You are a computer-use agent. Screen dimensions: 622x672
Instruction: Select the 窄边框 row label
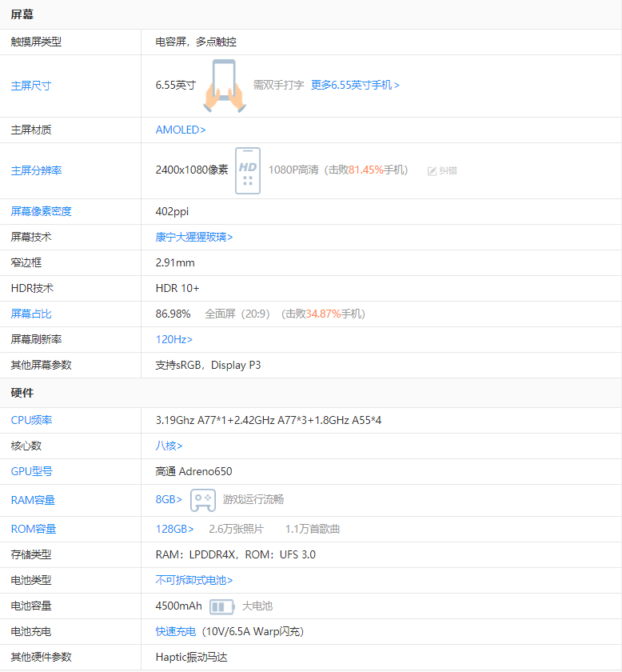coord(26,262)
